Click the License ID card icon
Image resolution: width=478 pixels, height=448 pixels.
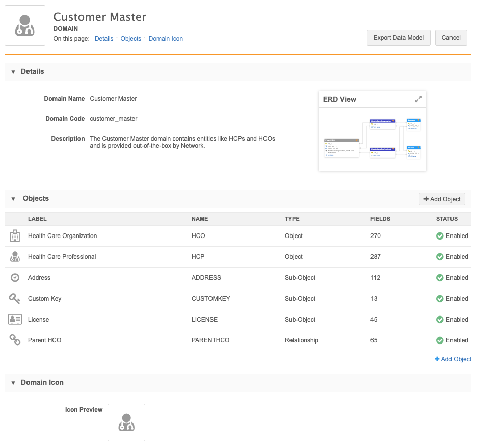pyautogui.click(x=15, y=320)
